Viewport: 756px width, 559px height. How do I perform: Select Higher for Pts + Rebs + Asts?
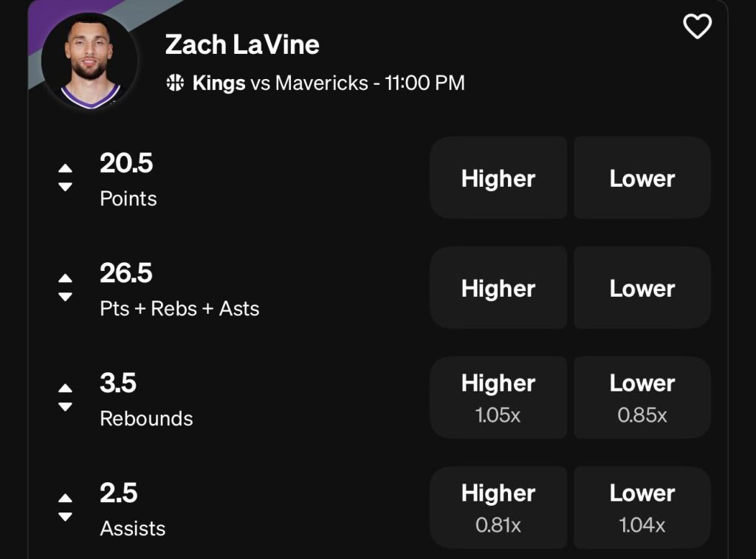[x=498, y=288]
